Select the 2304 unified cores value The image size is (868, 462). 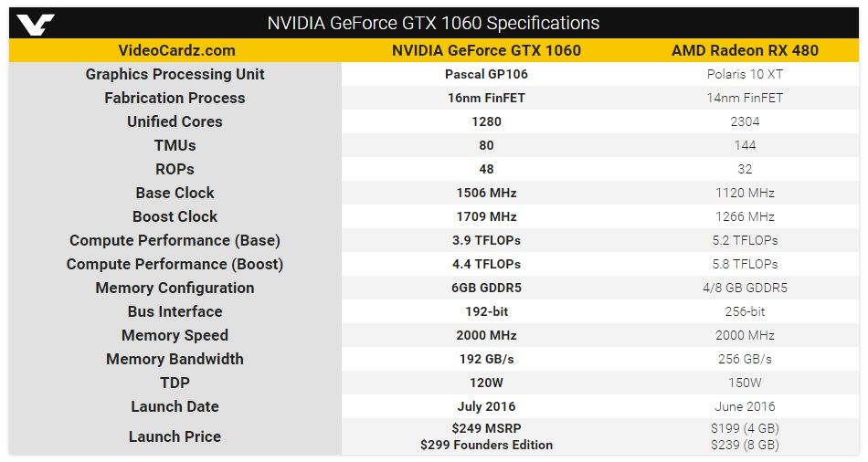click(745, 121)
